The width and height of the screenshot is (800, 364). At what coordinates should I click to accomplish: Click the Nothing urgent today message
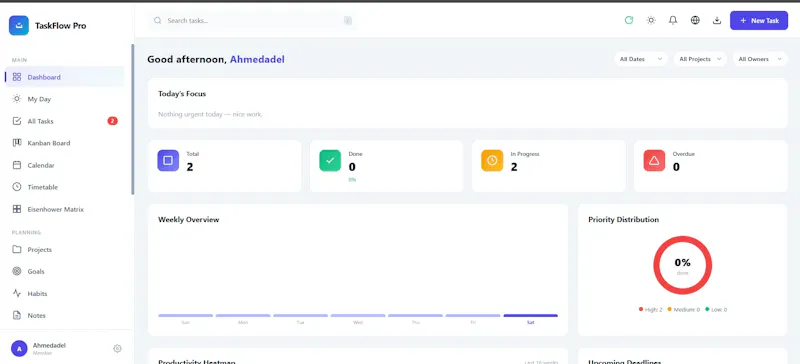coord(210,114)
